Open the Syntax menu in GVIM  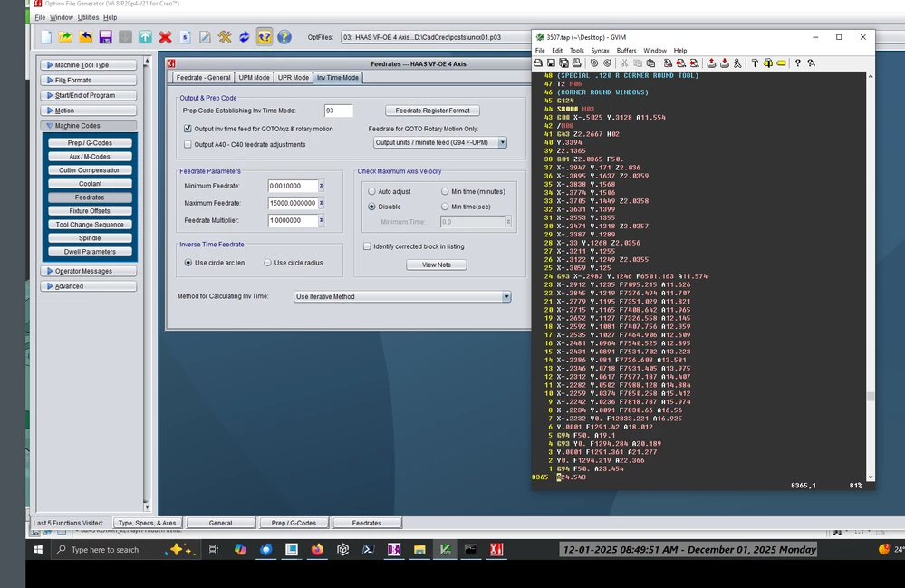[600, 50]
